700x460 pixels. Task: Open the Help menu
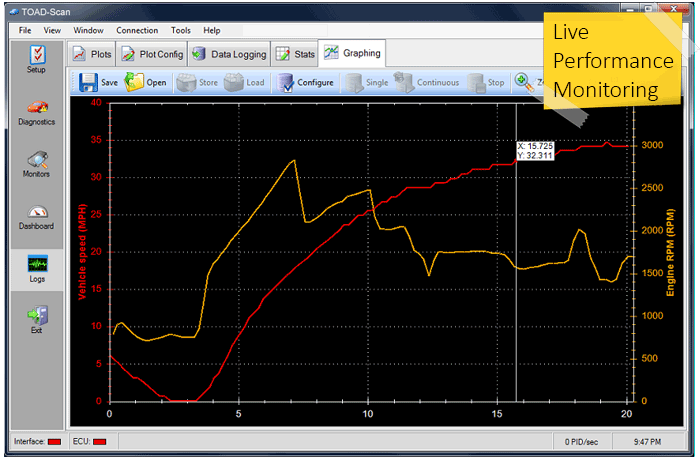coord(212,30)
